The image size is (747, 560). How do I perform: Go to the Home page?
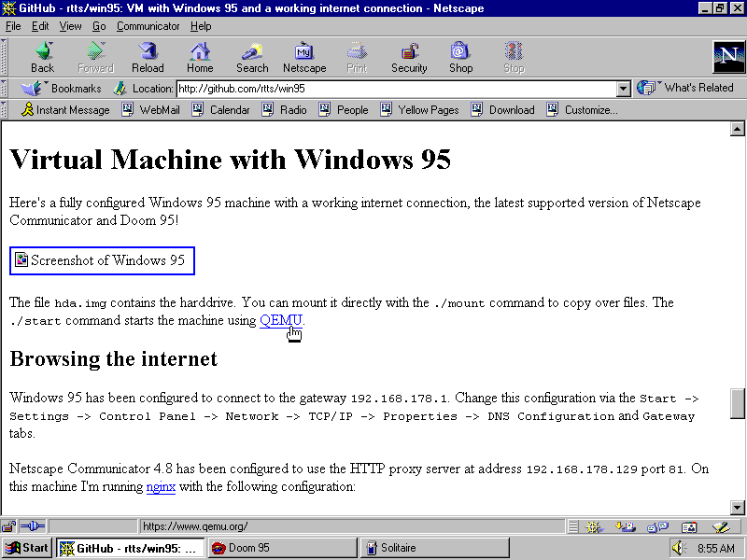pos(200,57)
